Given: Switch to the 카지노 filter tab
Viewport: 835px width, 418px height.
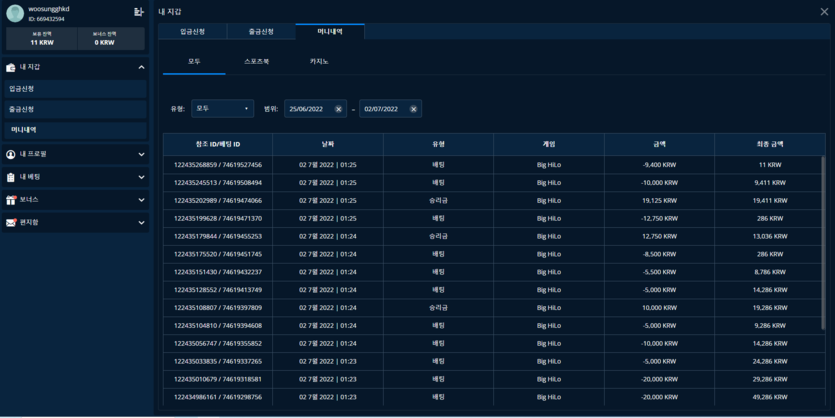Looking at the screenshot, I should [x=319, y=62].
